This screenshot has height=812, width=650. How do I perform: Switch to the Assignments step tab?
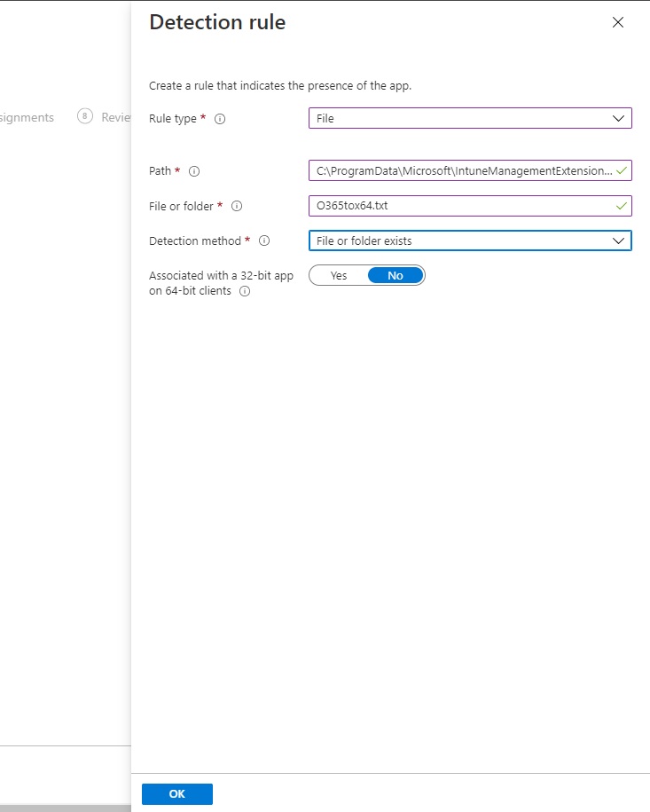coord(27,117)
